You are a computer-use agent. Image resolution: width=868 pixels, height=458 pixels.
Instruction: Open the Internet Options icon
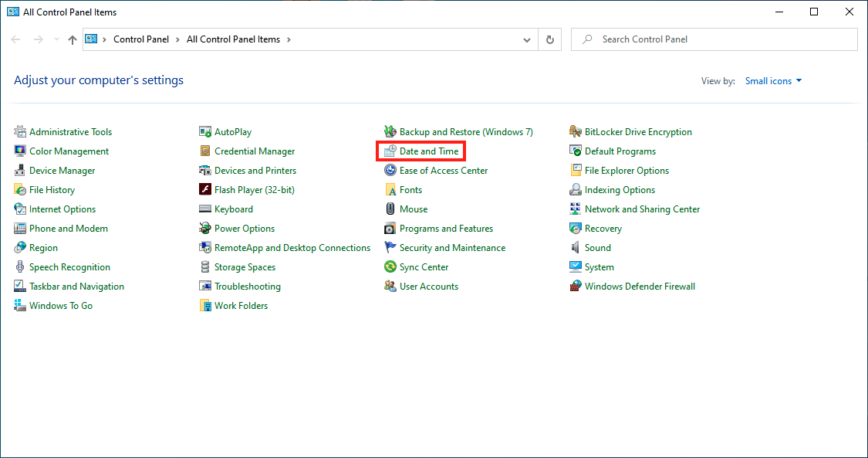pyautogui.click(x=20, y=209)
